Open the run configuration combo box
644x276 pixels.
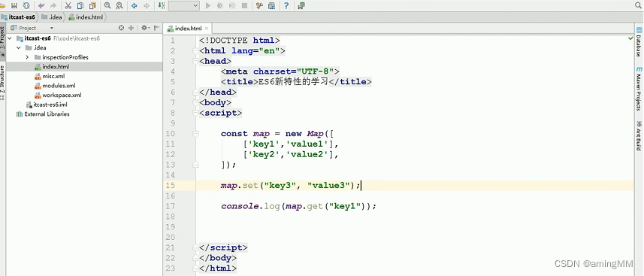pos(183,6)
